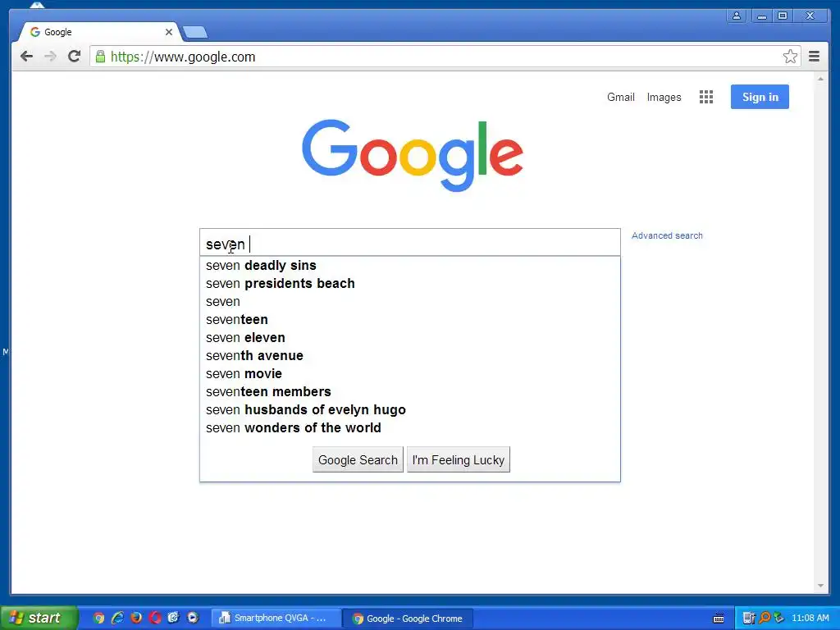This screenshot has height=630, width=840.
Task: Click inside the search box containing 'seven'
Action: [410, 243]
